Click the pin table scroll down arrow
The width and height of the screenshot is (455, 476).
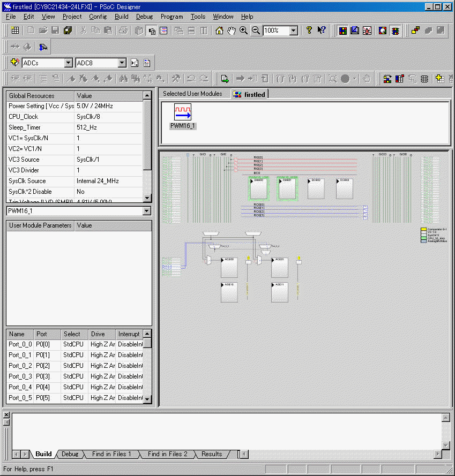tap(147, 399)
